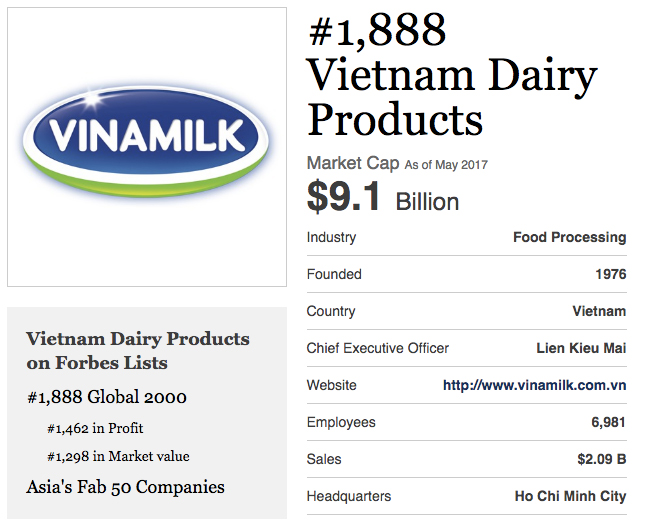Open the #1,888 Global 2000 list link
Screen dimensions: 645x527
107,397
